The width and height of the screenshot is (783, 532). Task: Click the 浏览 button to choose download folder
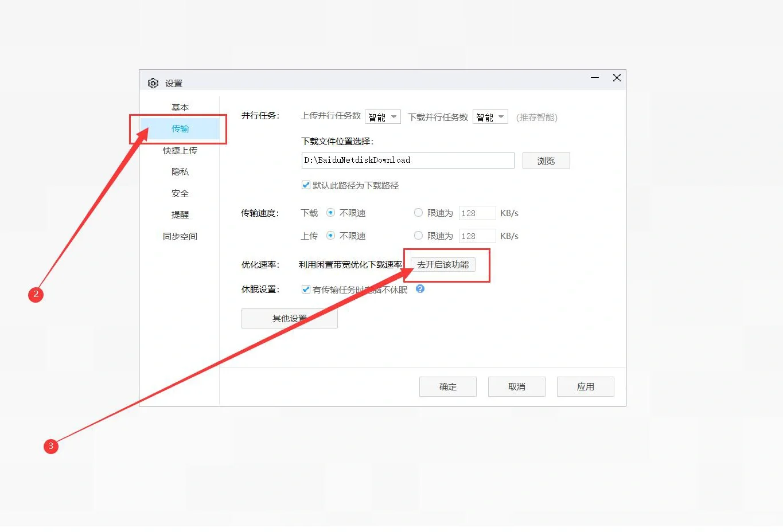[545, 160]
